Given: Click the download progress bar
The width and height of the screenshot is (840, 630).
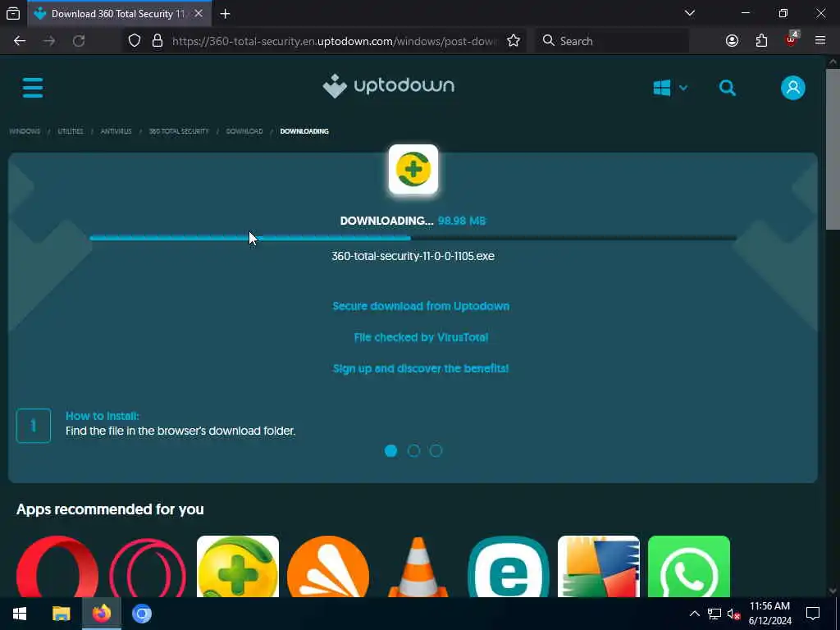Looking at the screenshot, I should click(413, 238).
